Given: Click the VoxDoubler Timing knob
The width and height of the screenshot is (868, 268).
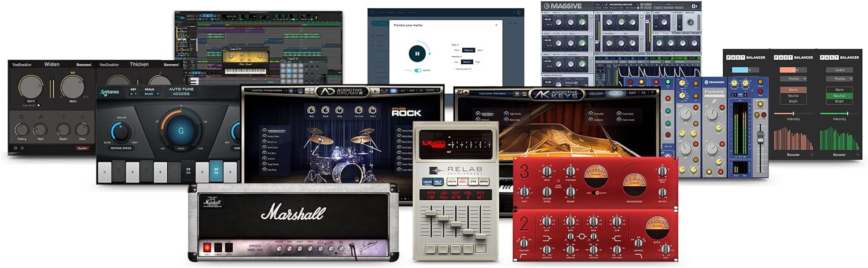Looking at the screenshot, I should [21, 130].
